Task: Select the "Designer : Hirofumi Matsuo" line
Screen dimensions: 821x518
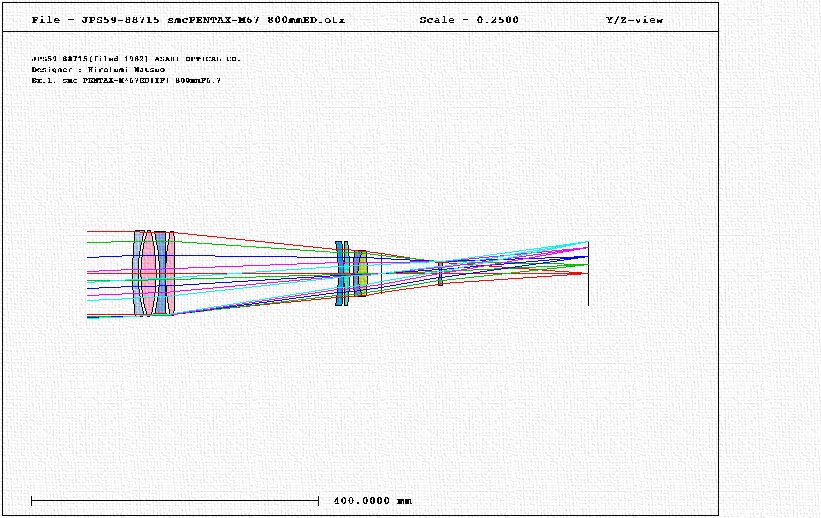Action: 98,70
